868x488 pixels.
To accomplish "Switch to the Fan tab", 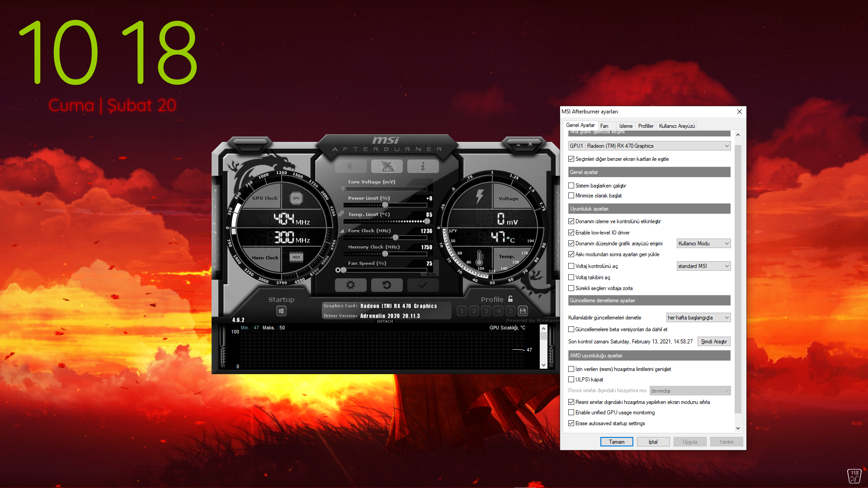I will [604, 126].
